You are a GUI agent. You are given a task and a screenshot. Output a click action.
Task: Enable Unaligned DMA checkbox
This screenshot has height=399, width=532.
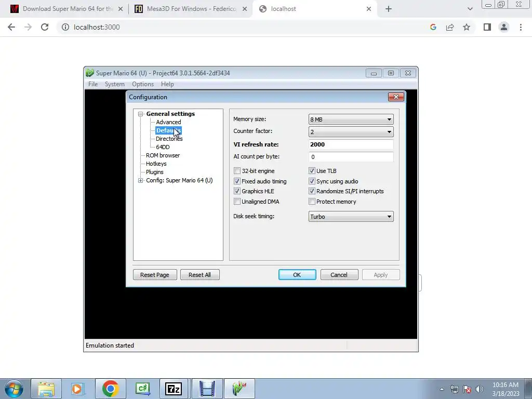(x=237, y=202)
